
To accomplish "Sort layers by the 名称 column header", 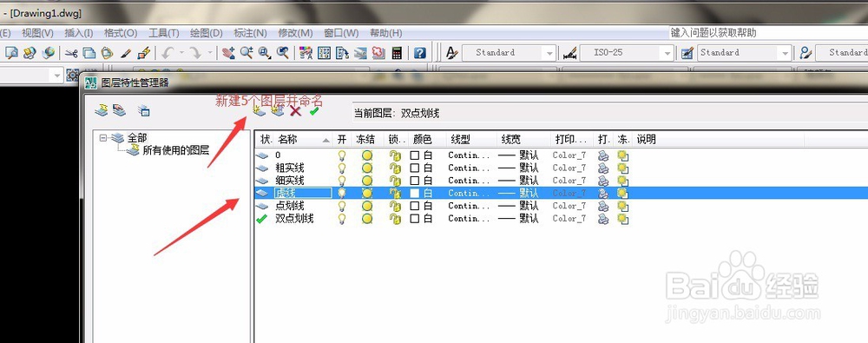I will [303, 140].
